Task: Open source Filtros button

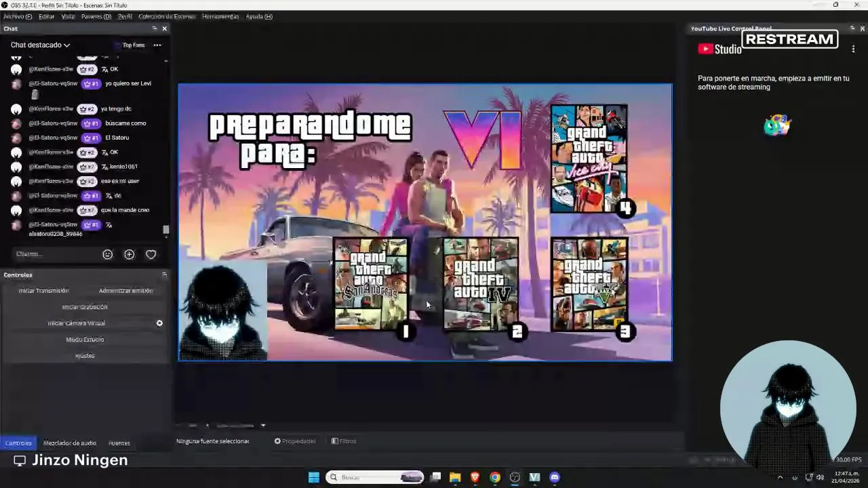Action: tap(344, 441)
